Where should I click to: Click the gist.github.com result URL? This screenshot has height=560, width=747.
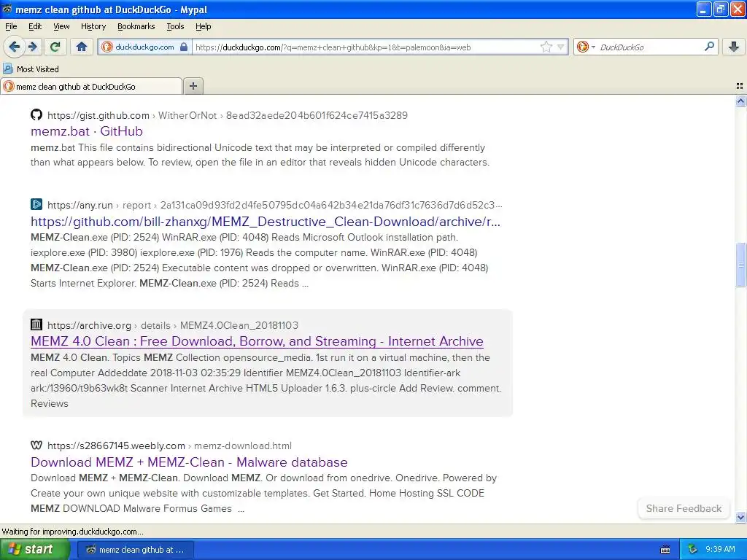click(x=98, y=115)
